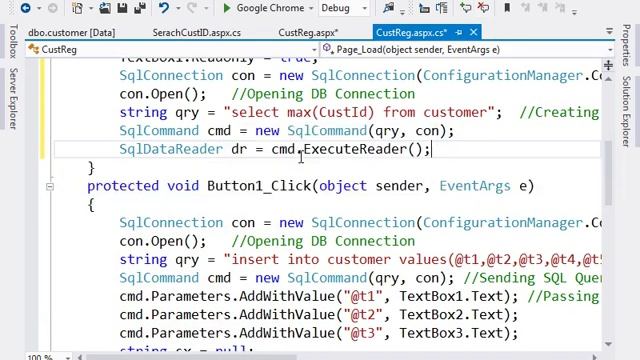Click the Uncomment lines icon
The height and width of the screenshot is (360, 640).
[483, 8]
